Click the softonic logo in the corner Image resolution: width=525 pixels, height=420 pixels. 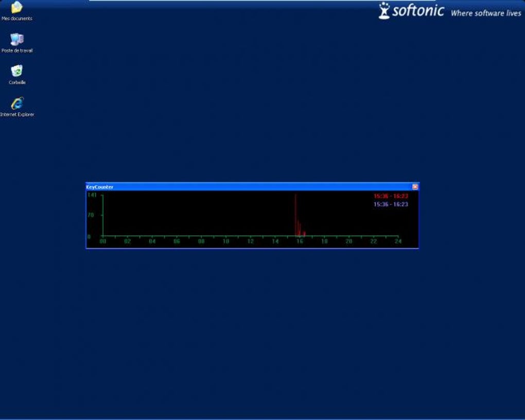pyautogui.click(x=411, y=11)
